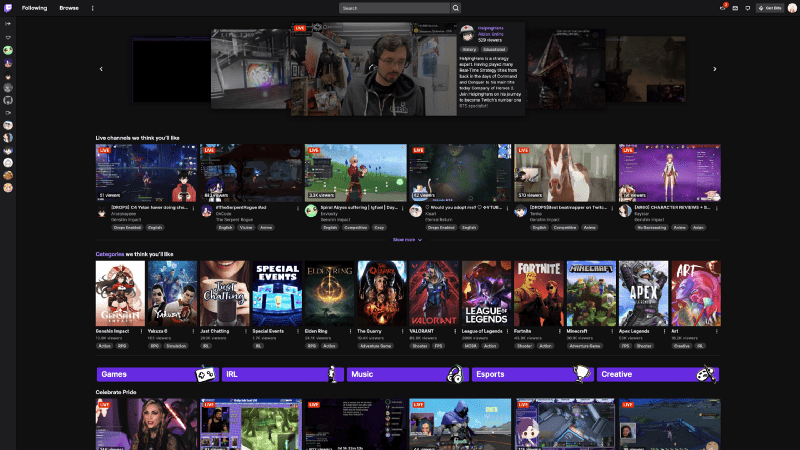Open the Prime loot crown icon
The image size is (800, 450).
coord(735,8)
